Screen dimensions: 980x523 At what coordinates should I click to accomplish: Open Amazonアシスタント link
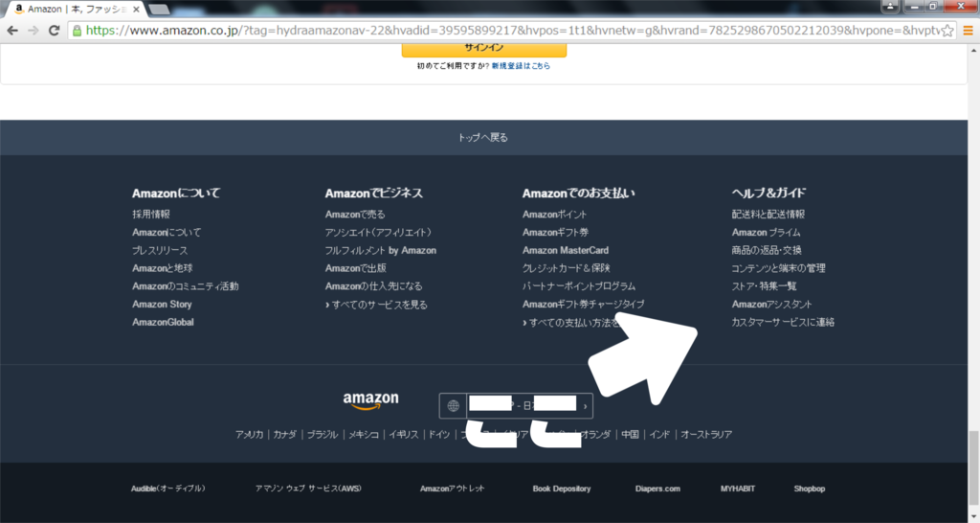pyautogui.click(x=772, y=304)
